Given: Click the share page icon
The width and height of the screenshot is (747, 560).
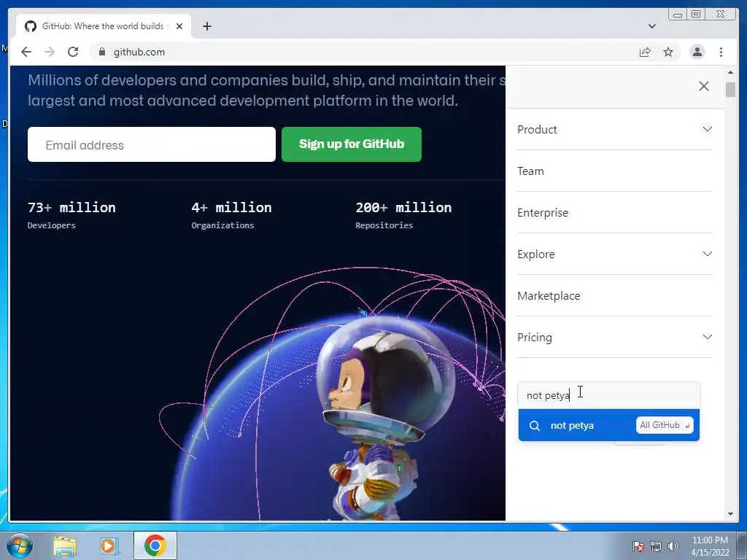Looking at the screenshot, I should coord(645,52).
